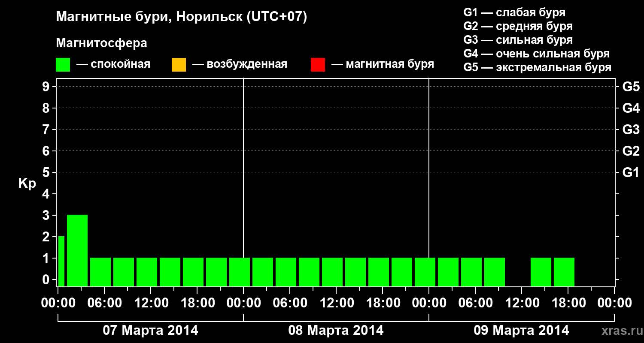Image resolution: width=644 pixels, height=343 pixels.
Task: Click the G4 label on right axis
Action: [x=631, y=108]
